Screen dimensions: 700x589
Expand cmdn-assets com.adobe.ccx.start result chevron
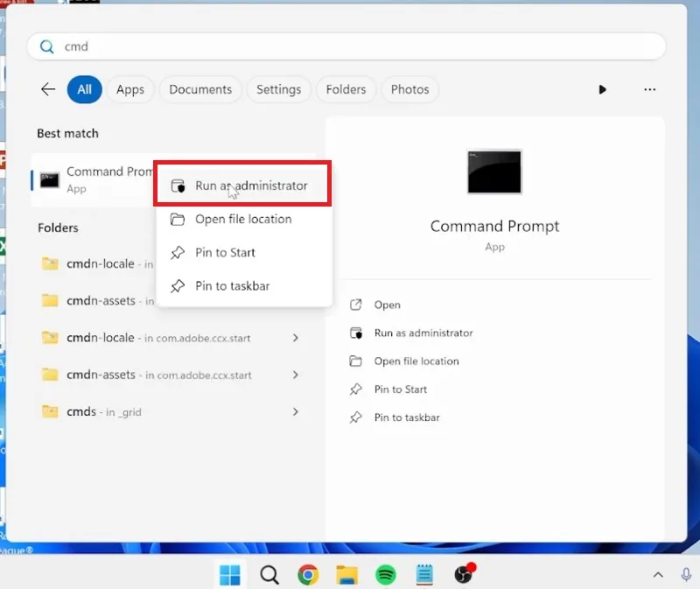tap(296, 375)
